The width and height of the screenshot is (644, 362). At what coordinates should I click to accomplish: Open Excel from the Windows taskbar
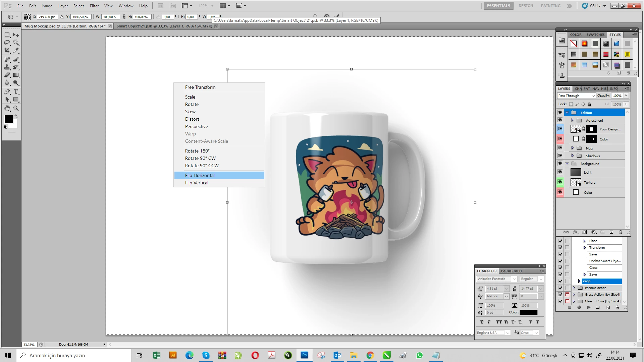pyautogui.click(x=156, y=355)
